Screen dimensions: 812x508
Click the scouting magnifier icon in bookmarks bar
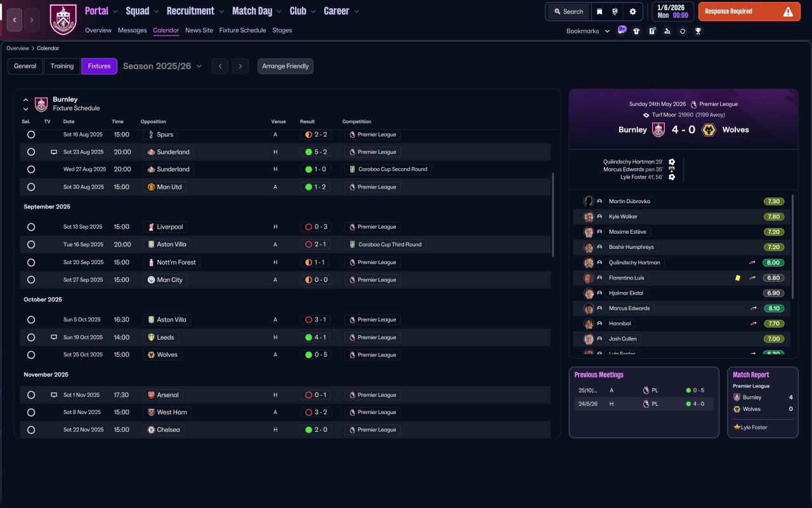[667, 31]
